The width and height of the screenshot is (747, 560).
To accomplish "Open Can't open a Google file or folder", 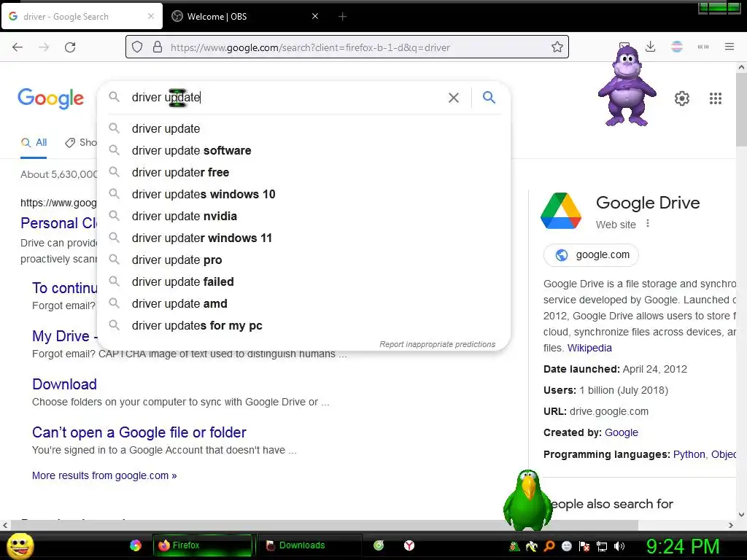I will pos(139,432).
